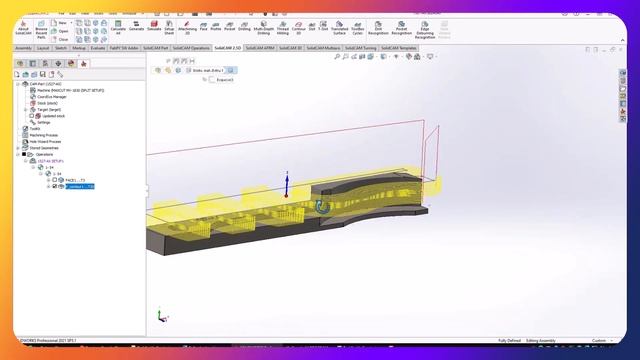The image size is (640, 360).
Task: Switch to the SolidCAM Part tab
Action: coord(156,48)
